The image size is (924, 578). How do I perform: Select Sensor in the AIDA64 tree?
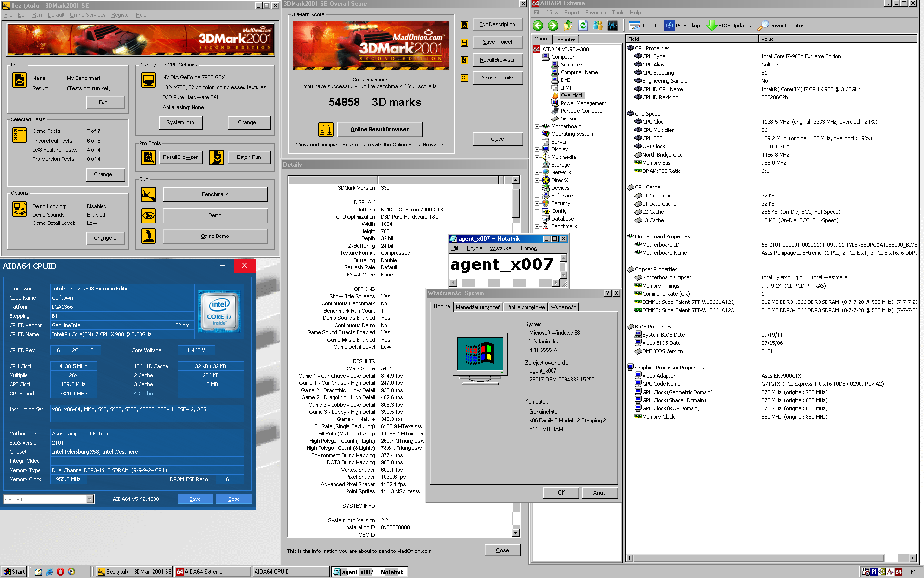point(568,118)
